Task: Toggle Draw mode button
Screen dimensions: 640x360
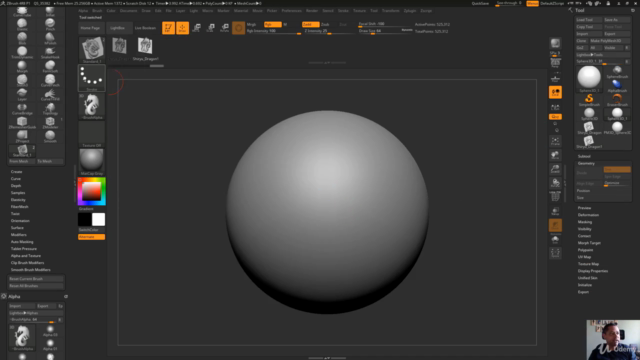Action: pos(182,28)
